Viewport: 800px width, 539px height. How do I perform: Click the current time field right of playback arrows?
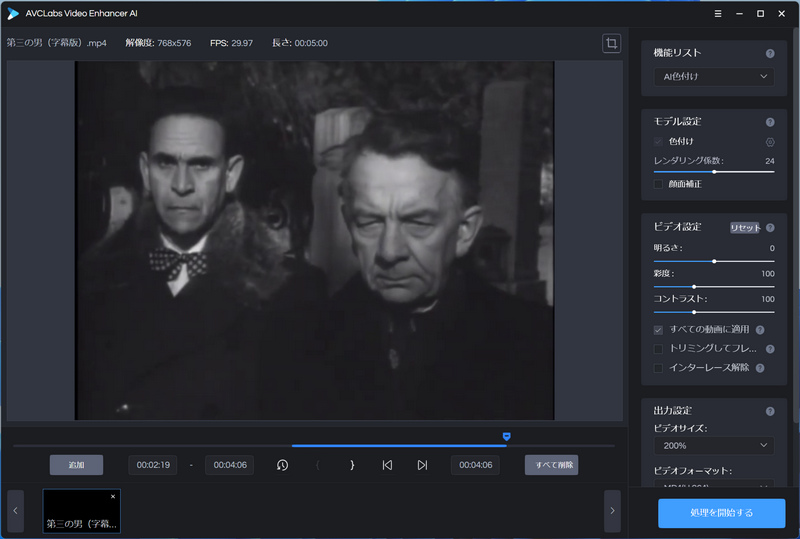[475, 465]
